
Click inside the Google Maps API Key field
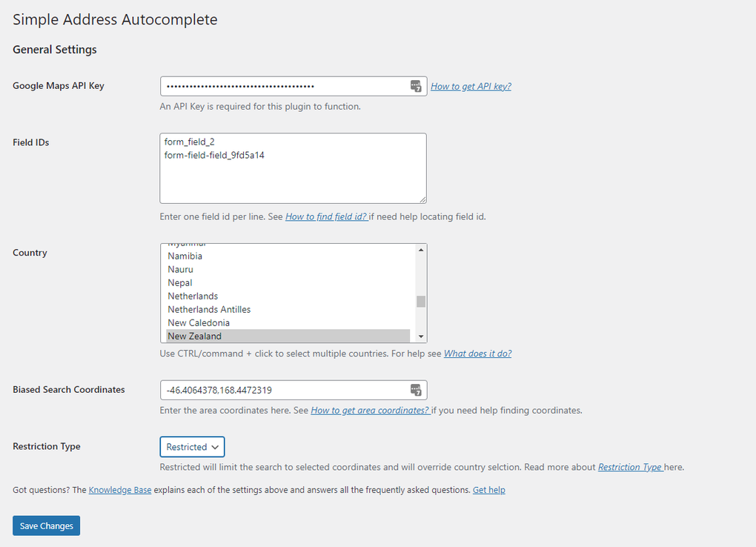(x=282, y=86)
